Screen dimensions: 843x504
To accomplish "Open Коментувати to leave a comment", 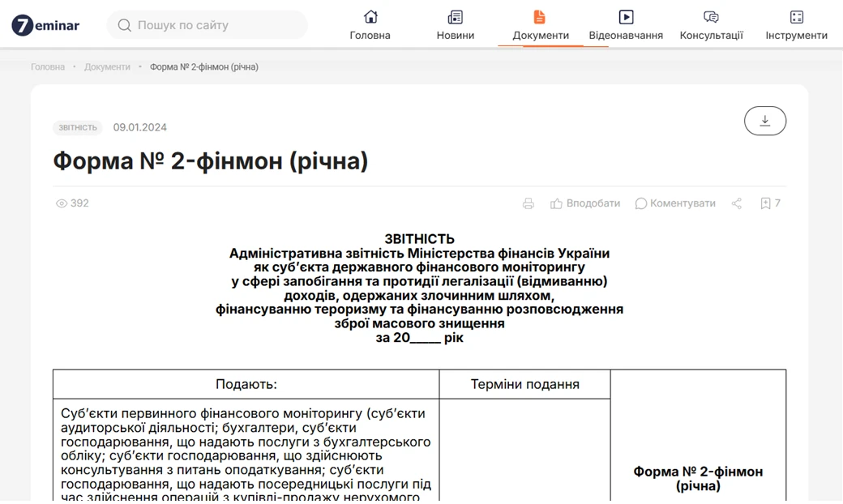I will tap(675, 203).
